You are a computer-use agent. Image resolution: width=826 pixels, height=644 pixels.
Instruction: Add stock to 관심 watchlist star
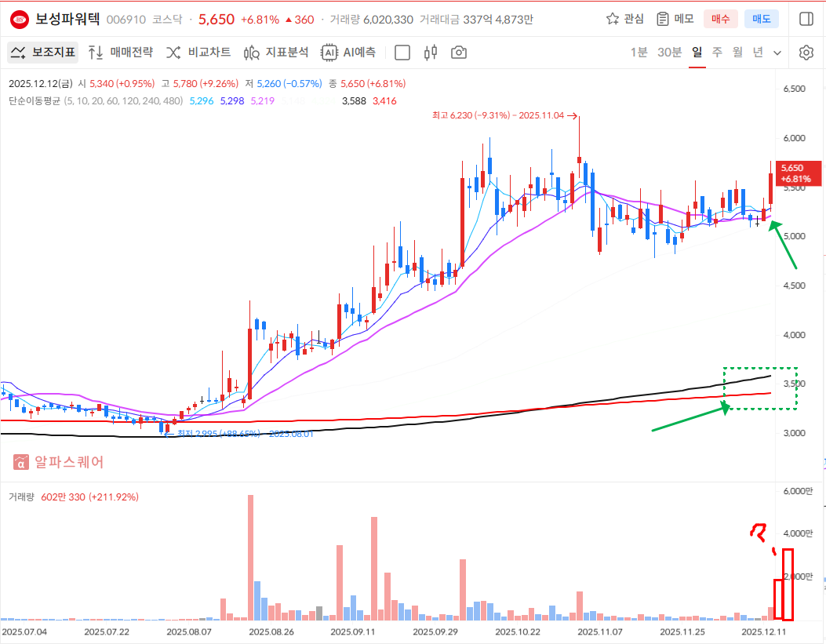(625, 19)
